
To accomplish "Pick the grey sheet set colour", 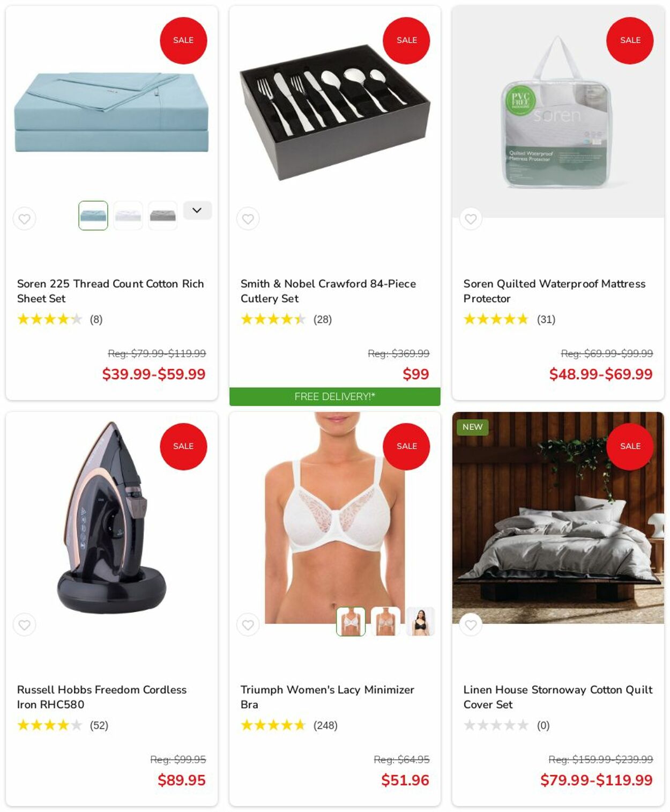I will click(163, 216).
